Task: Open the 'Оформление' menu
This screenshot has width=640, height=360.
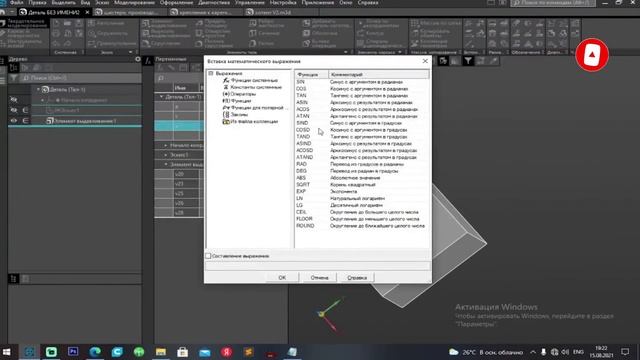Action: click(176, 2)
